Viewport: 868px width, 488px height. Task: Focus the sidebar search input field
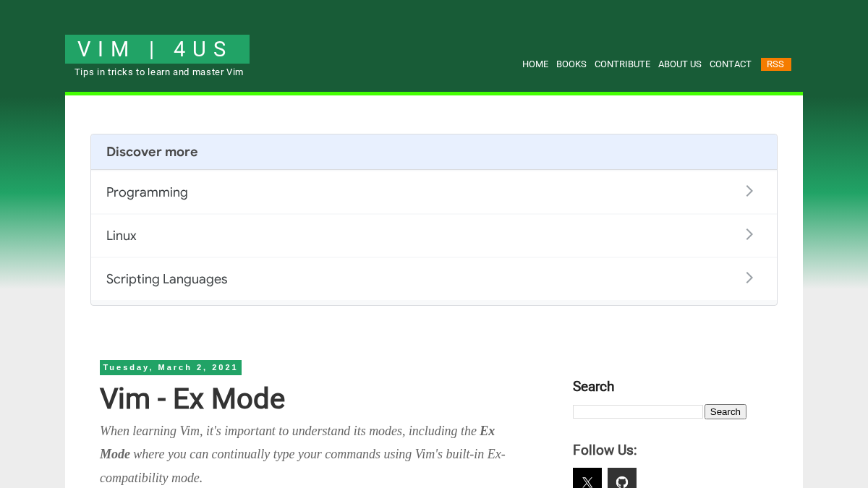638,411
